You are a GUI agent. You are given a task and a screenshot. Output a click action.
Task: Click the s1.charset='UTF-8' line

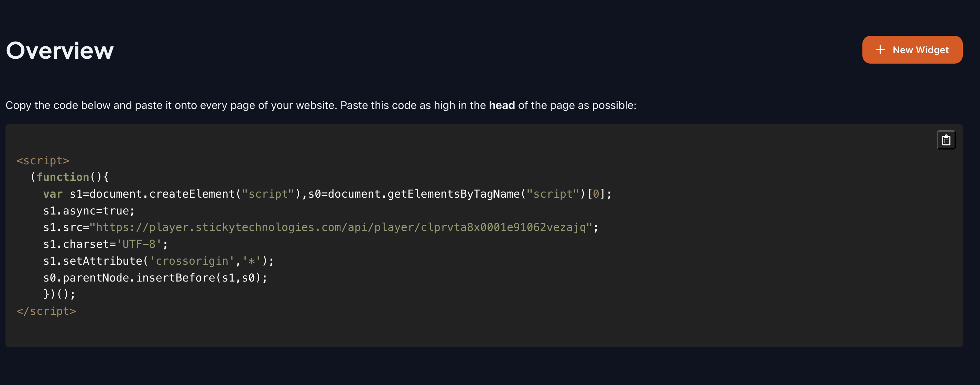coord(105,244)
